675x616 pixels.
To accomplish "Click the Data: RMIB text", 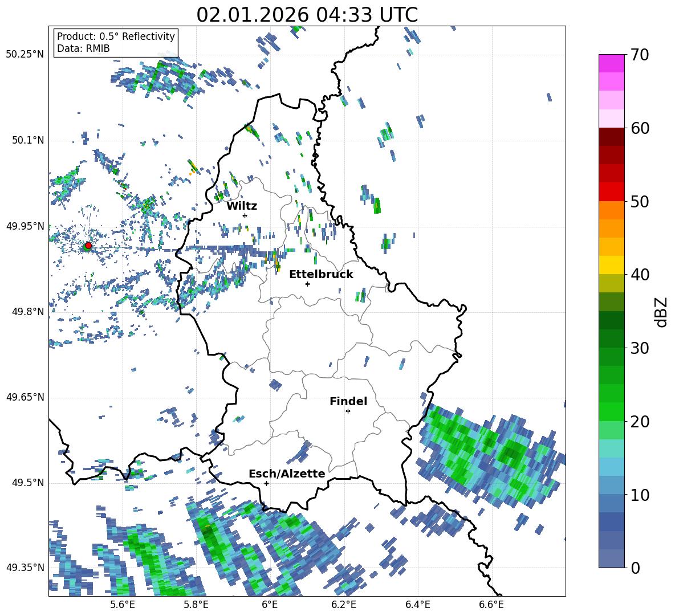I will (x=83, y=48).
